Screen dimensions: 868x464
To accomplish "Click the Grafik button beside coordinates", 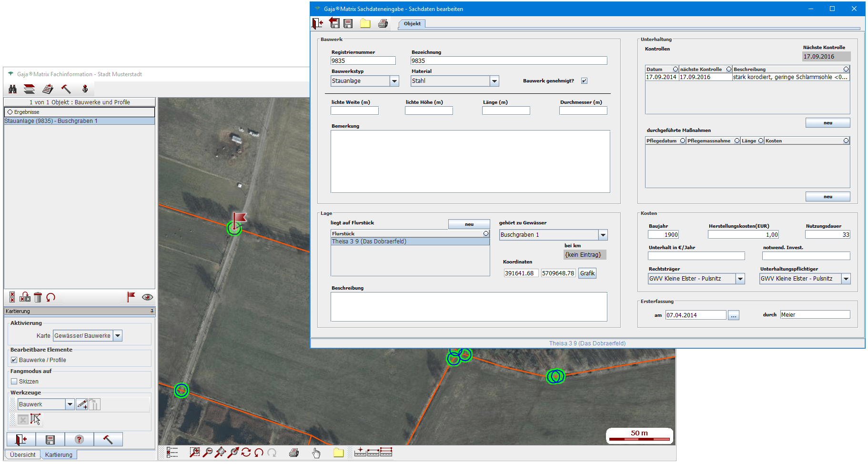I will tap(587, 273).
